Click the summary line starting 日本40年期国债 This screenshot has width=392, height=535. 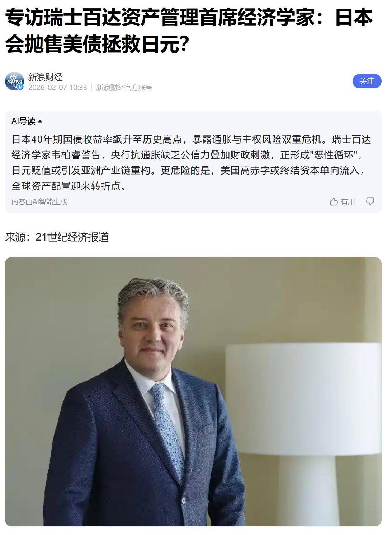pos(191,139)
